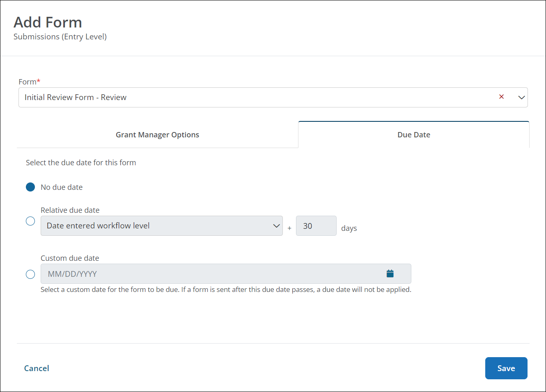Enable the Custom due date radio button
Screen dimensions: 546x392
[x=30, y=274]
